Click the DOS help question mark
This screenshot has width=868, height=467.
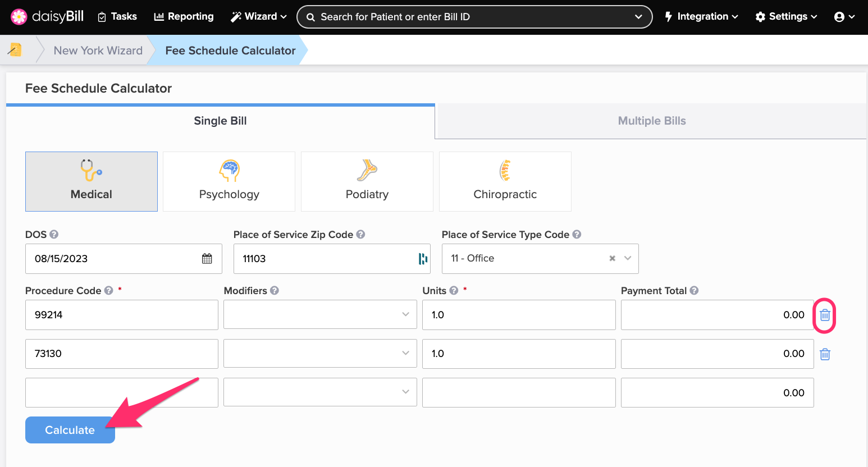tap(54, 235)
